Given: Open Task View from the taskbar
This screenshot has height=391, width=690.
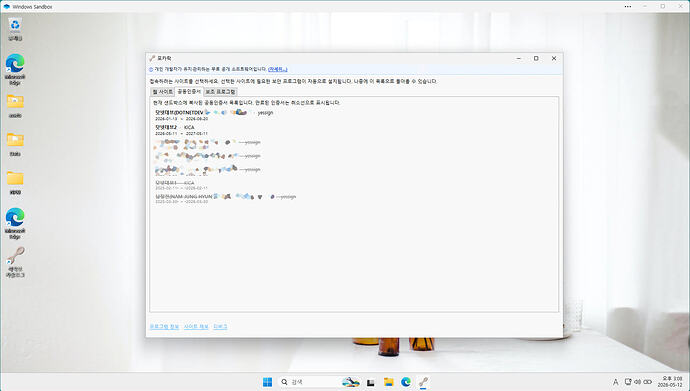Looking at the screenshot, I should 371,382.
